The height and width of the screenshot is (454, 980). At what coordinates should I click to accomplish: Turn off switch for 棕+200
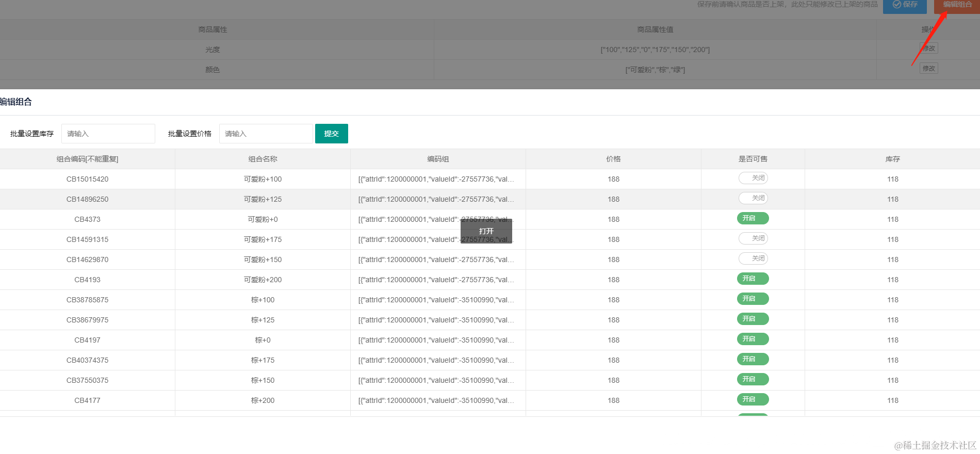click(x=753, y=399)
